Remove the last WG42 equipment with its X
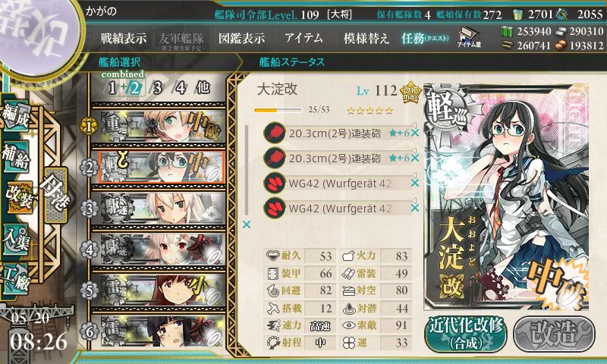 [x=414, y=208]
